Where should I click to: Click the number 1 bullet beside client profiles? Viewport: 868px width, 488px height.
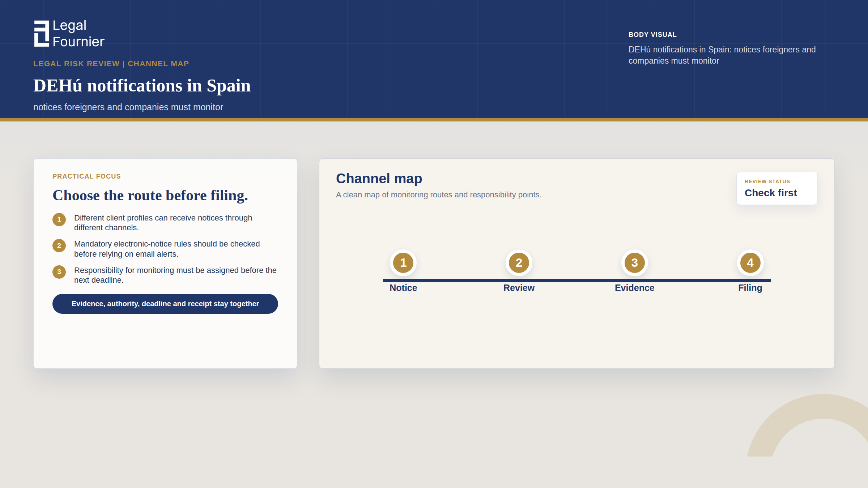point(59,219)
